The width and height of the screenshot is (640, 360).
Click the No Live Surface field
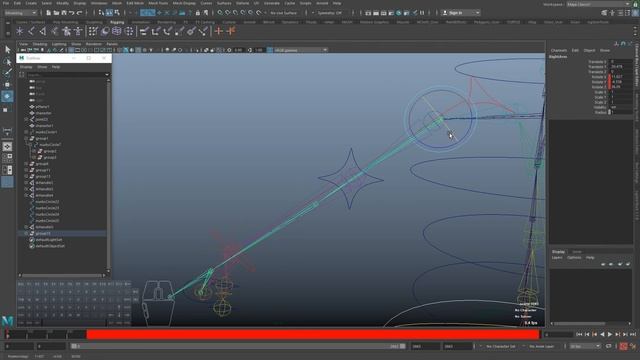(x=284, y=13)
